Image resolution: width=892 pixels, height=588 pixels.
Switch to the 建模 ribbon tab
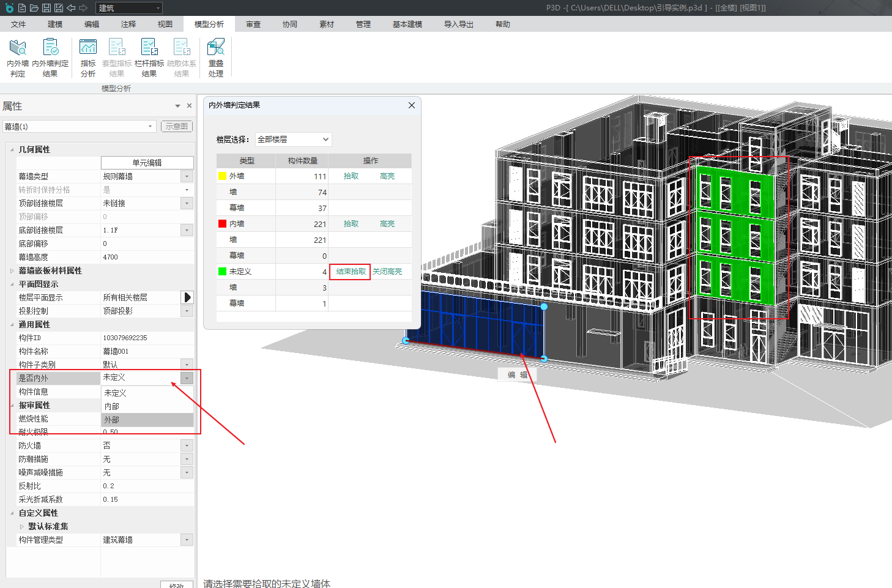click(x=55, y=24)
